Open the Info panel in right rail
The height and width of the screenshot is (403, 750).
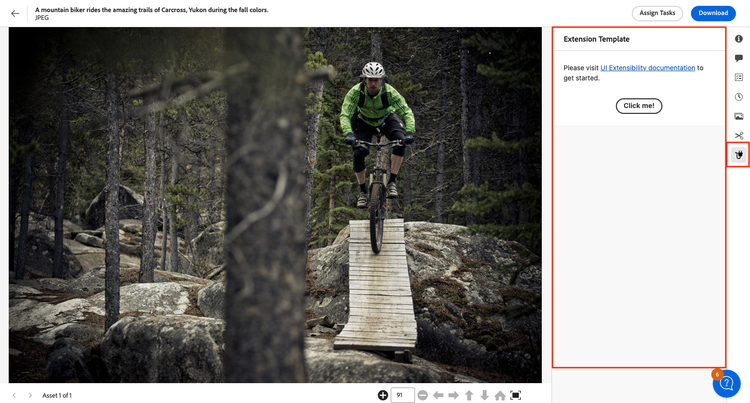tap(739, 39)
